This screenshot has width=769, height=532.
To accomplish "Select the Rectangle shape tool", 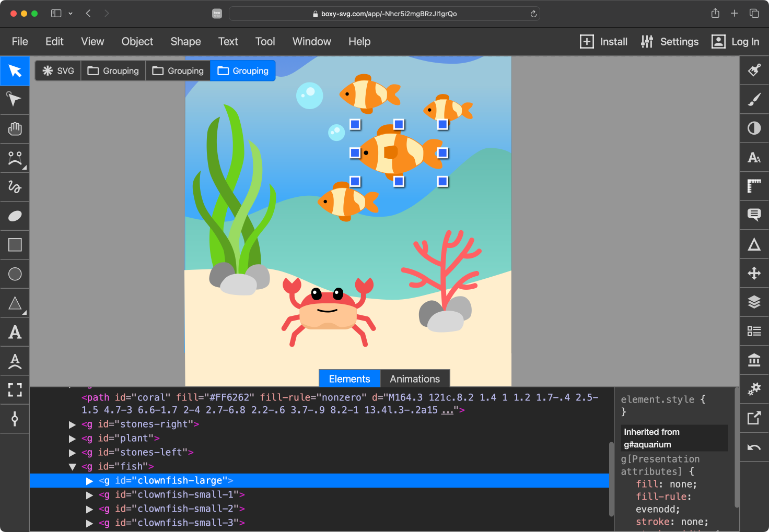I will click(x=15, y=245).
